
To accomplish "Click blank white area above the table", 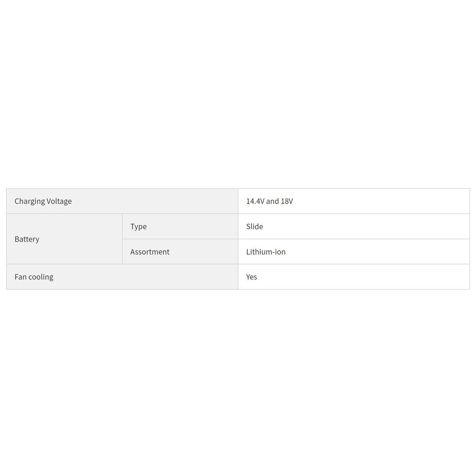I will 238,91.
